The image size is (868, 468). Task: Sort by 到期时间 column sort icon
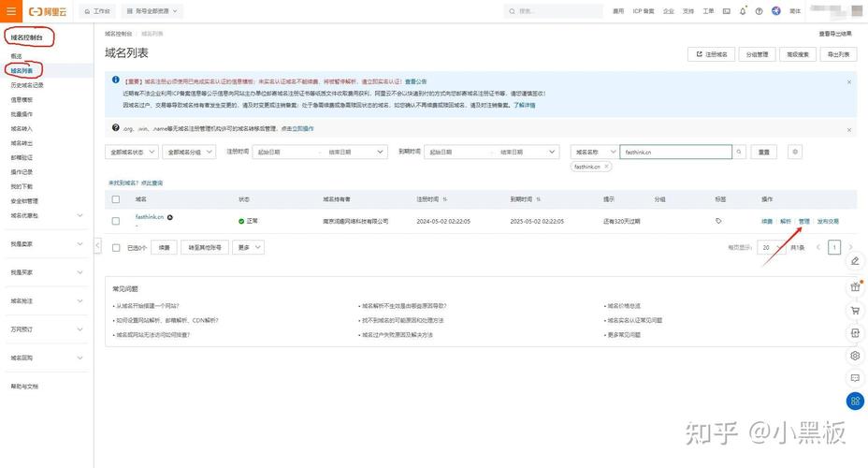[538, 199]
